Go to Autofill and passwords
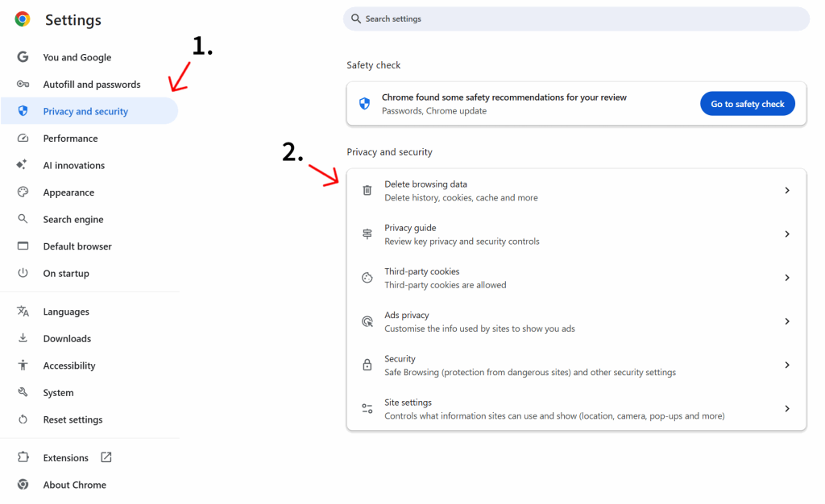 point(92,84)
